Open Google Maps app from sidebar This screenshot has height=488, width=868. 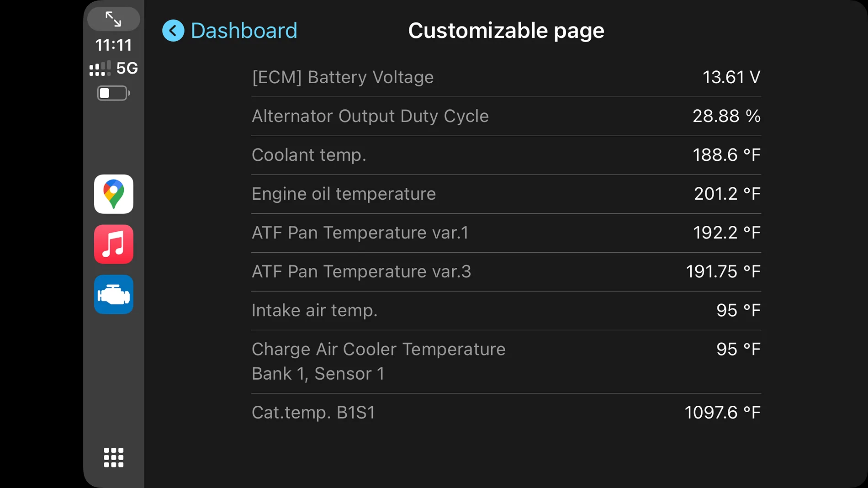click(x=113, y=194)
